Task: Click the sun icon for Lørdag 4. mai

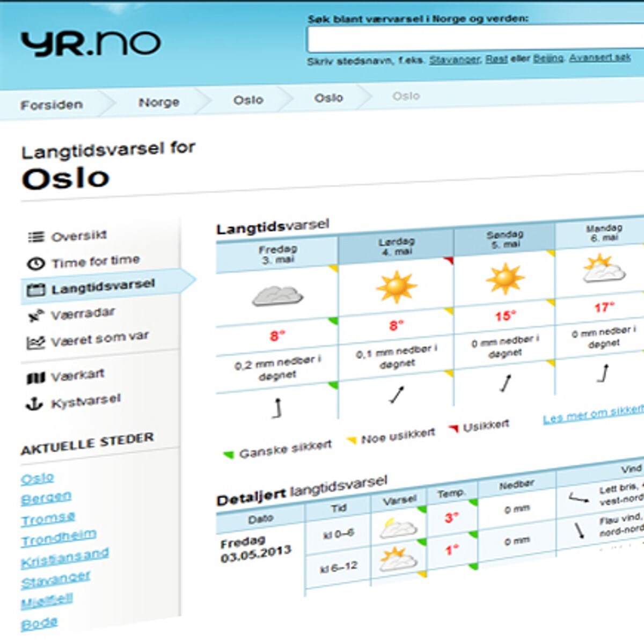Action: point(396,287)
